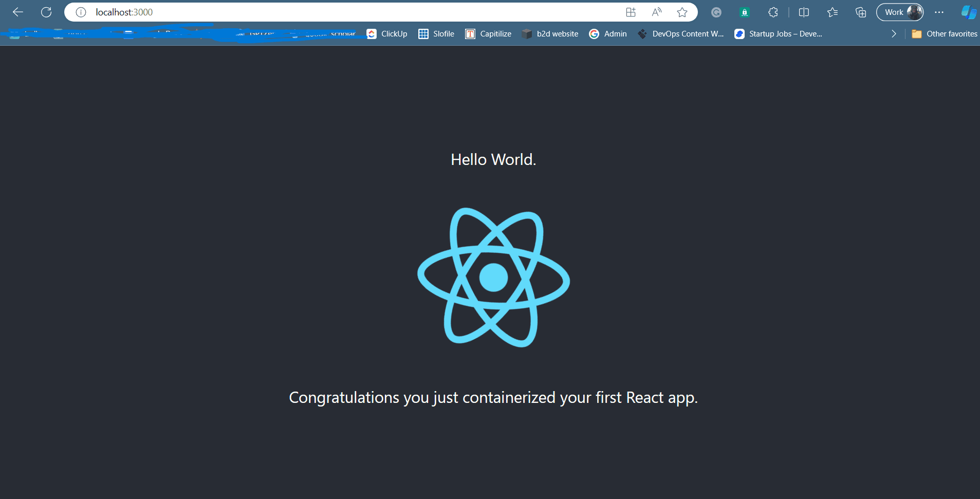
Task: Open the Extensions puzzle icon
Action: pyautogui.click(x=773, y=12)
